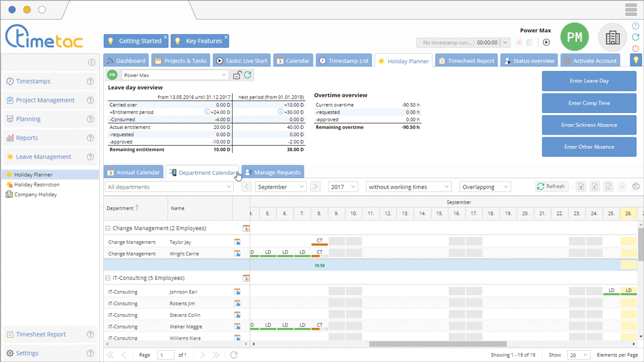
Task: Export the calendar to Excel
Action: click(581, 187)
